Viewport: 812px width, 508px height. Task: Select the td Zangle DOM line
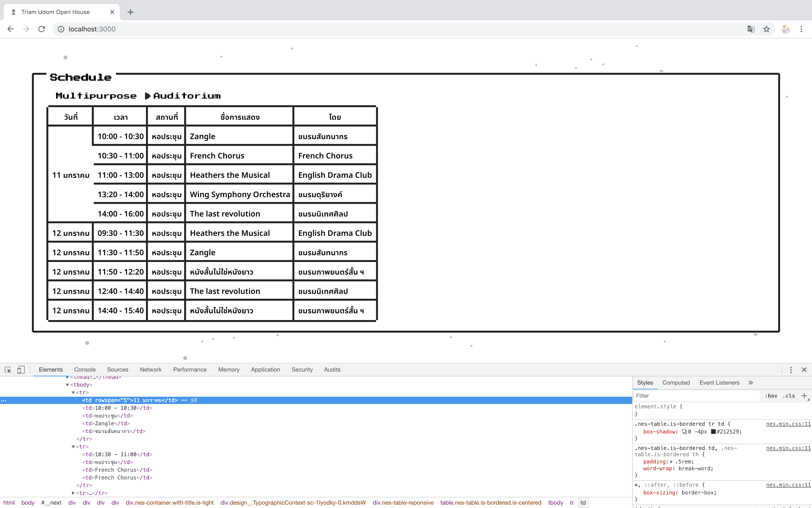tap(106, 424)
